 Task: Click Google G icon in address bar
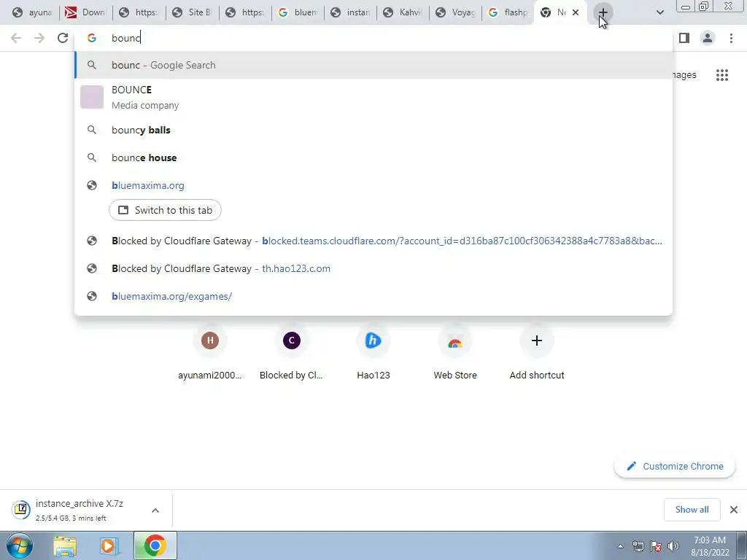point(92,38)
